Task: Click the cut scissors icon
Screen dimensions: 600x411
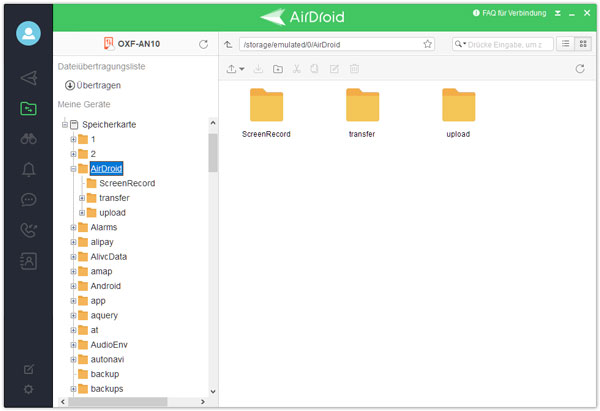Action: [x=297, y=69]
